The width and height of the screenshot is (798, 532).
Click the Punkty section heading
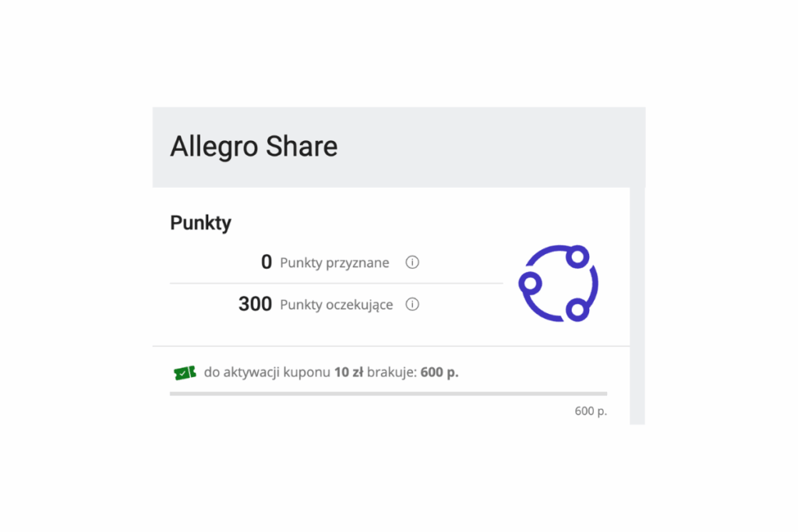click(200, 223)
